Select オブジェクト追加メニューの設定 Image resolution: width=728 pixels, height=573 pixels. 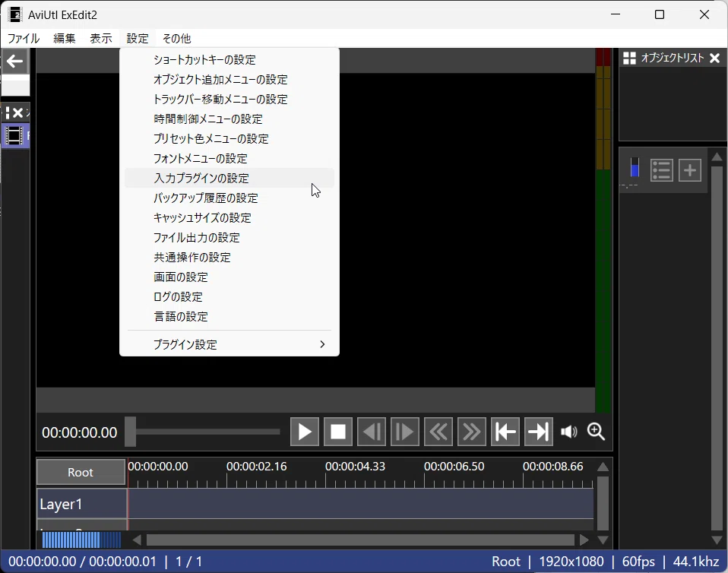pos(229,79)
